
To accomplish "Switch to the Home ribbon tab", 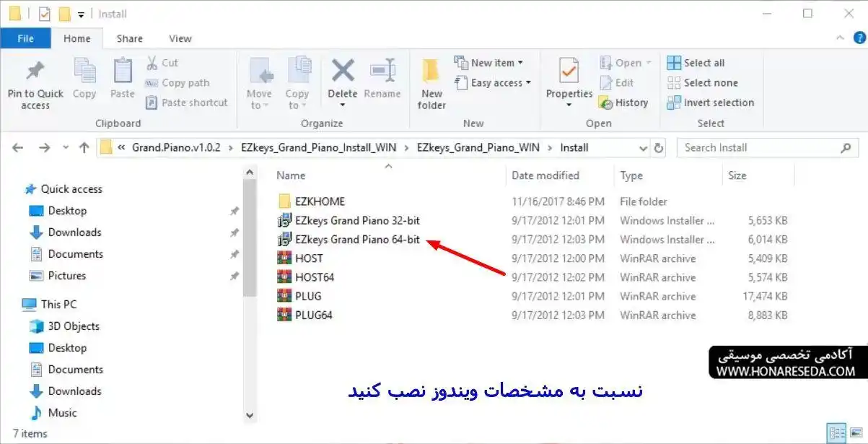I will [77, 38].
